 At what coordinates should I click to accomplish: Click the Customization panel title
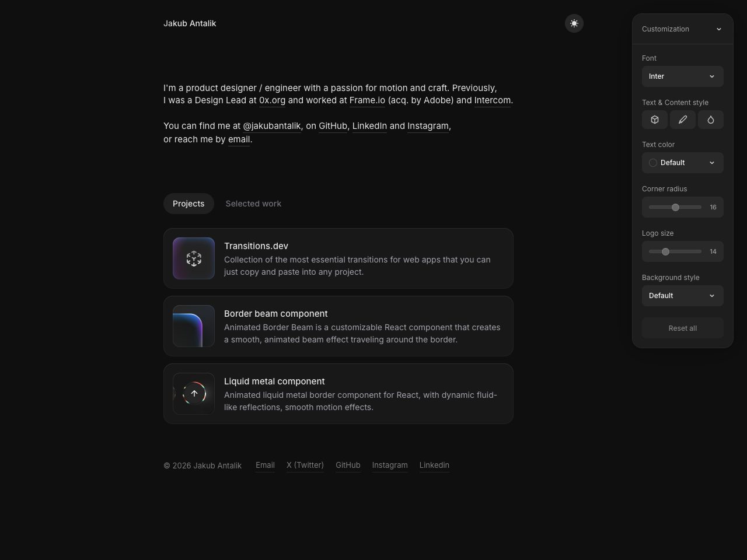(x=665, y=29)
